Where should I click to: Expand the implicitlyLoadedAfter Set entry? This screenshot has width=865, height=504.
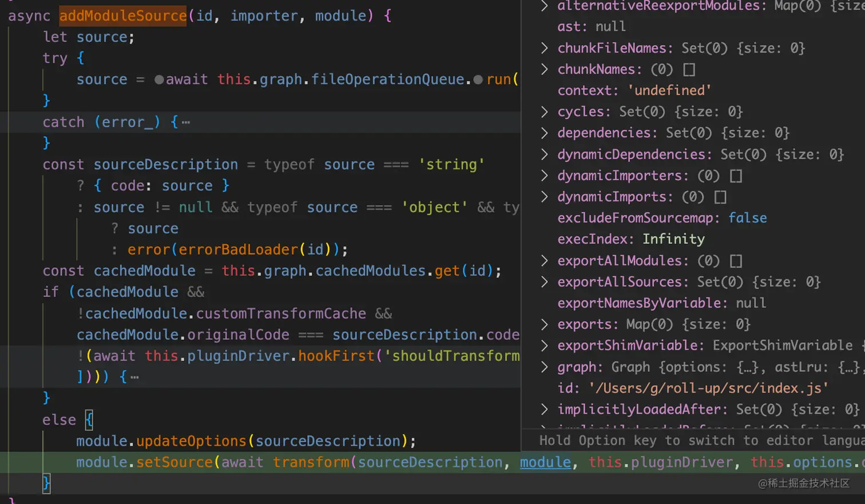[x=544, y=410]
